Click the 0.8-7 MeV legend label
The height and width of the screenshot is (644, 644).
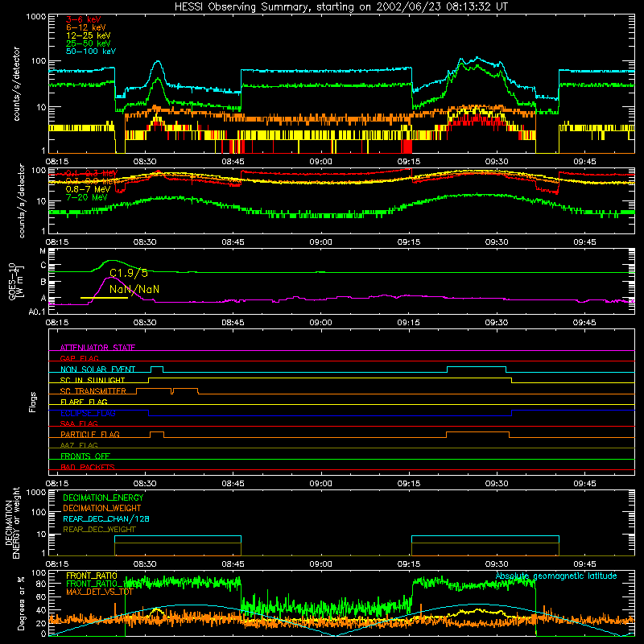[88, 189]
